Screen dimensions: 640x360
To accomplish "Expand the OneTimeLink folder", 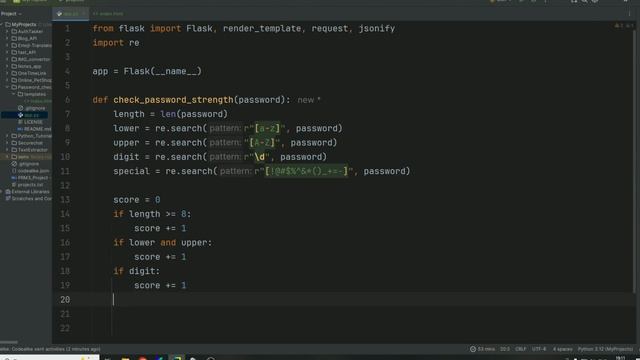I will tap(7, 73).
